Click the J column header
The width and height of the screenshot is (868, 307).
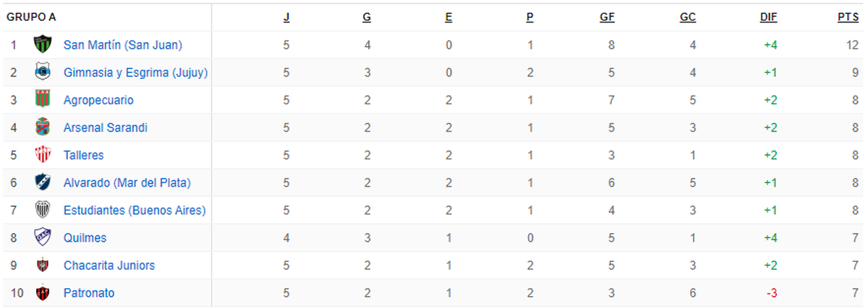[287, 17]
